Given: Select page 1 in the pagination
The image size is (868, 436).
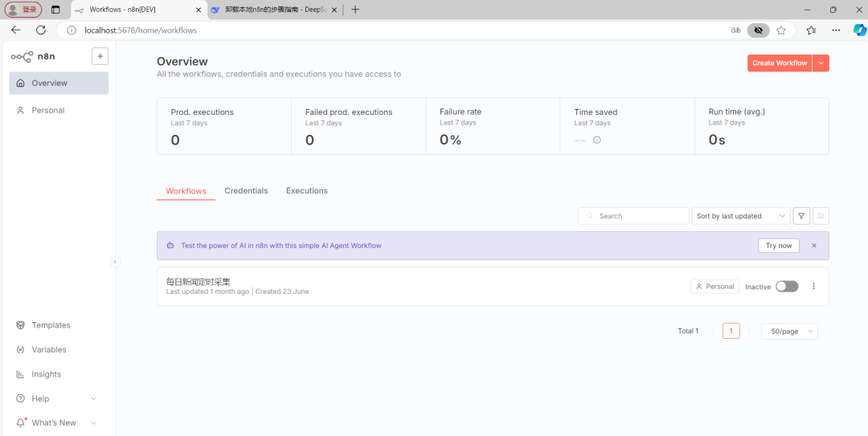Looking at the screenshot, I should (731, 332).
